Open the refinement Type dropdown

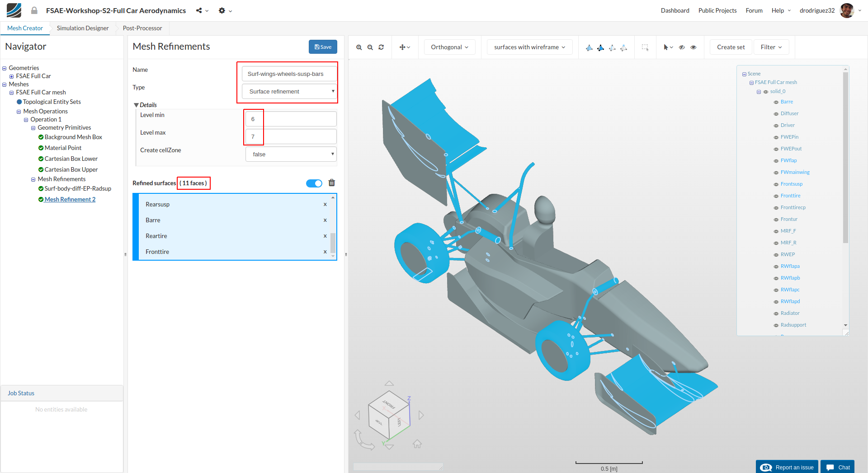[289, 91]
